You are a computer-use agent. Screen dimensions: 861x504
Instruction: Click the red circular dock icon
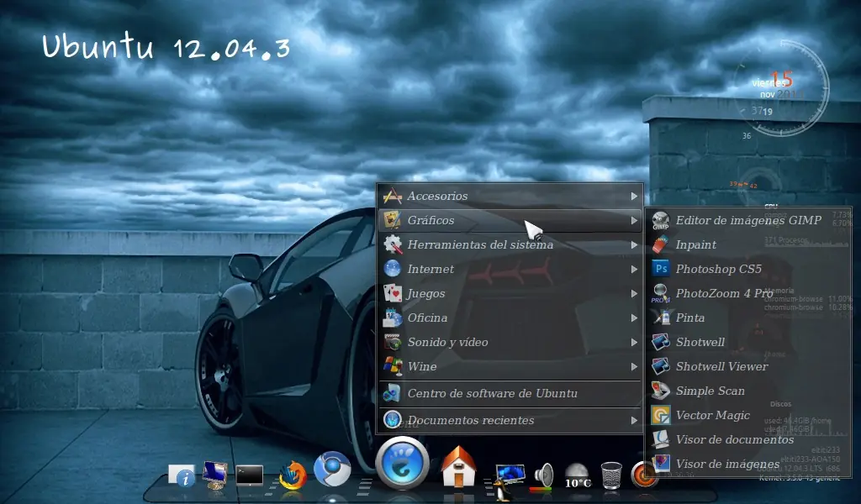[x=643, y=475]
